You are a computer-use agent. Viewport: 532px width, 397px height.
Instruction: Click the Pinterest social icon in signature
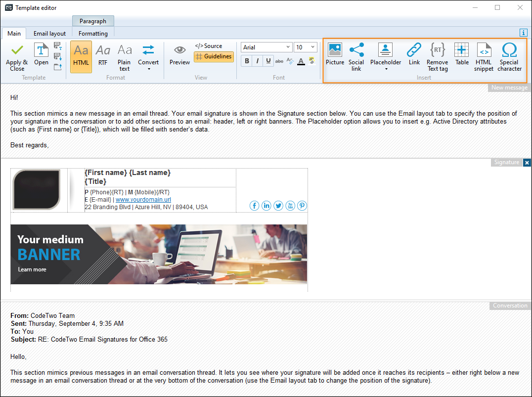pos(302,206)
